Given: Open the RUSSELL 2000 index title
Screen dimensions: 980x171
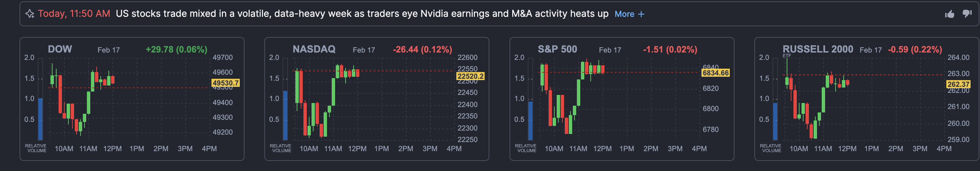Looking at the screenshot, I should [x=818, y=49].
